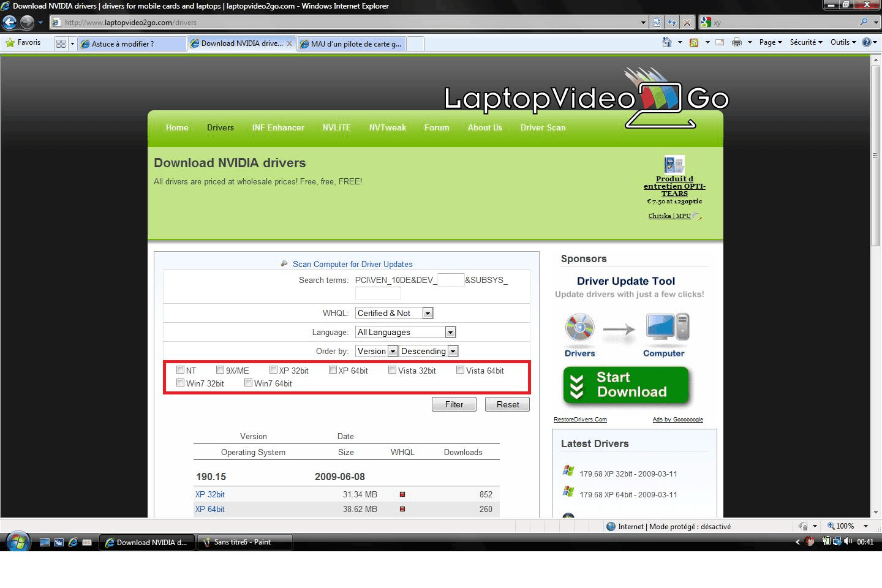Click the volume speaker icon in system tray
Screen dimensions: 882x588
tap(848, 541)
